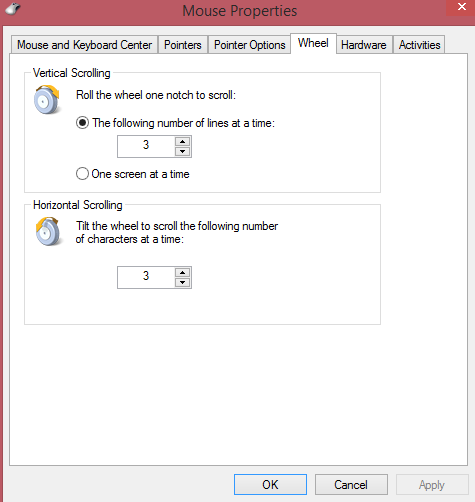Click the 'Roll the wheel one notch to scroll:' text

156,95
